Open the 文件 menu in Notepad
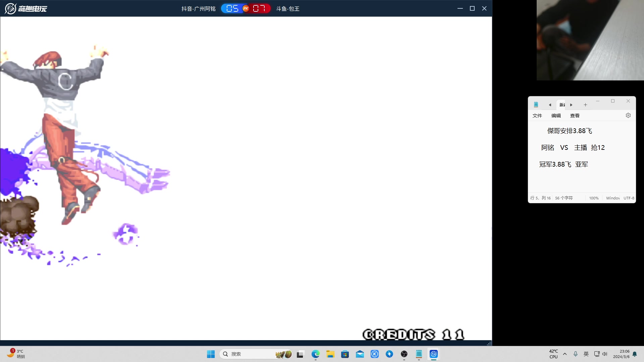The height and width of the screenshot is (362, 644). point(537,116)
